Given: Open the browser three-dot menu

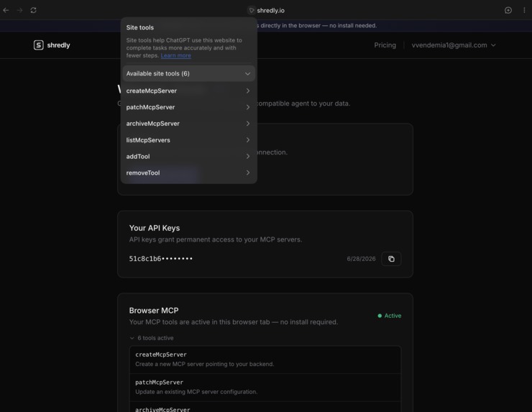Looking at the screenshot, I should tap(524, 10).
